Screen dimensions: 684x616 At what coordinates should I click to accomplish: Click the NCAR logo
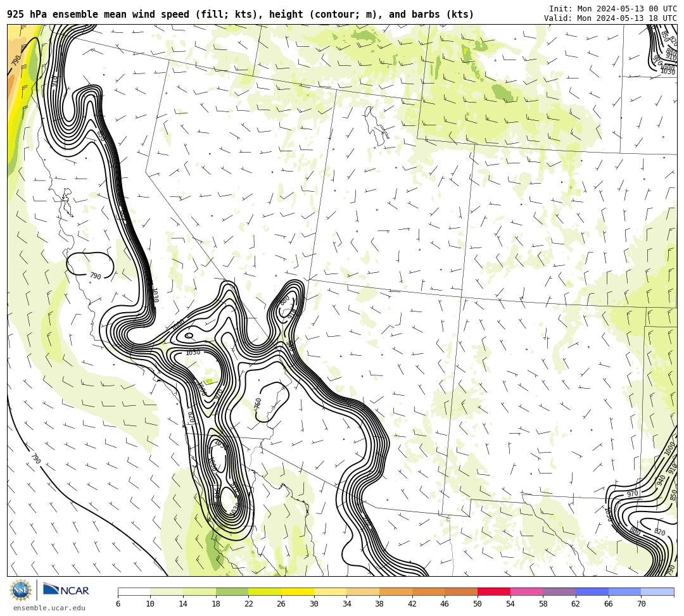66,590
